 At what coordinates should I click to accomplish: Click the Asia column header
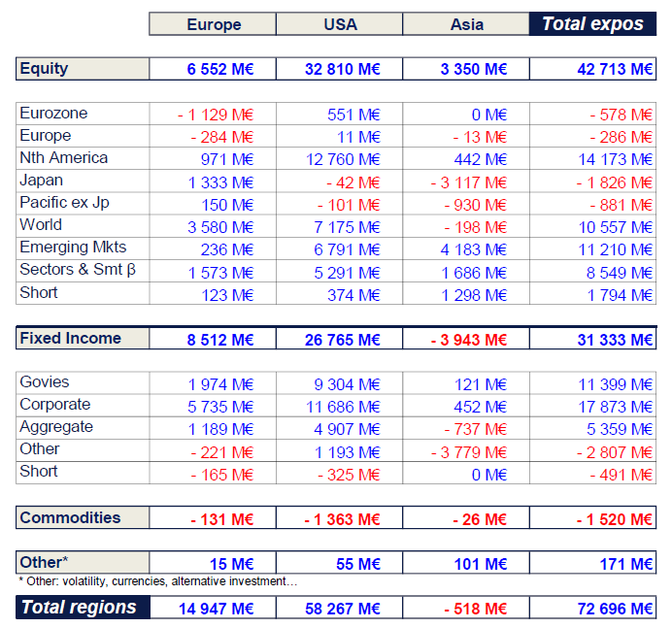(x=465, y=24)
